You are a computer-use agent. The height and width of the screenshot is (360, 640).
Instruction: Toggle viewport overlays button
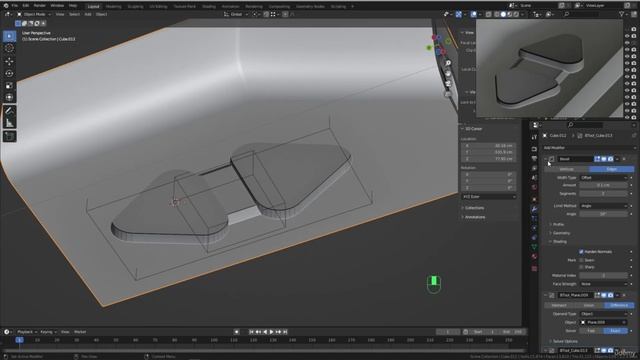point(473,14)
